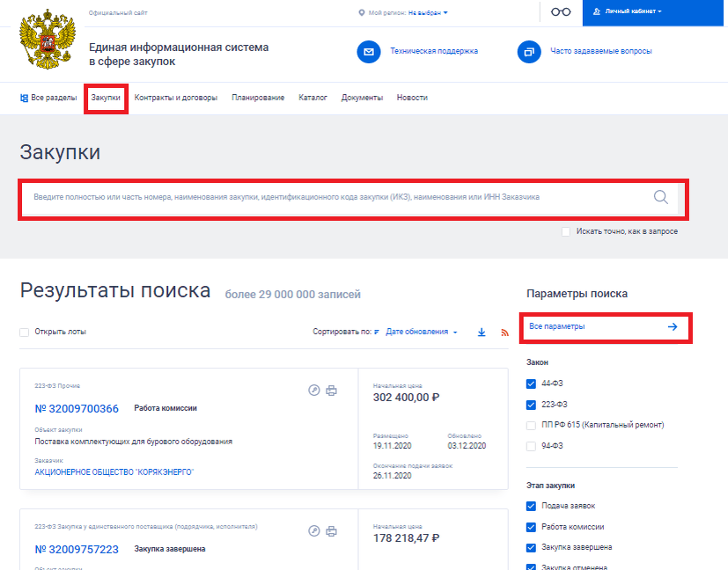Open the Мой регион dropdown
The image size is (728, 570).
428,13
